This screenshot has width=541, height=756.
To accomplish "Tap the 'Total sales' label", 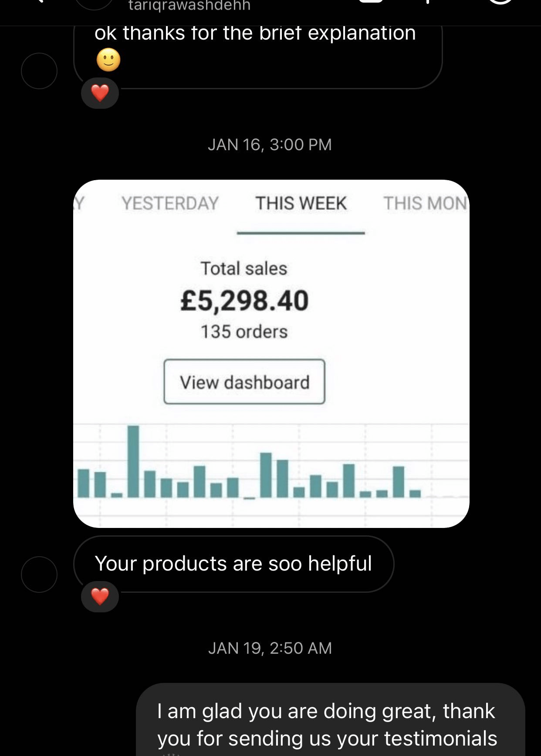I will 244,268.
